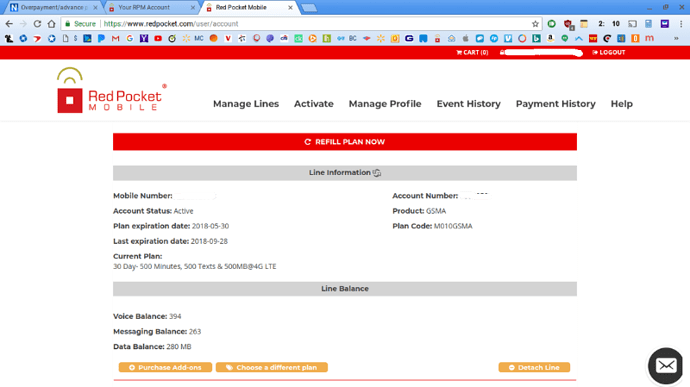Click the refresh icon beside Line Information

(x=377, y=173)
